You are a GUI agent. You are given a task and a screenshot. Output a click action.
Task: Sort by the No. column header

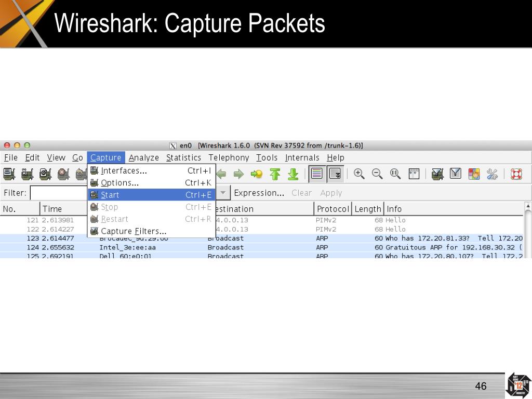[20, 209]
